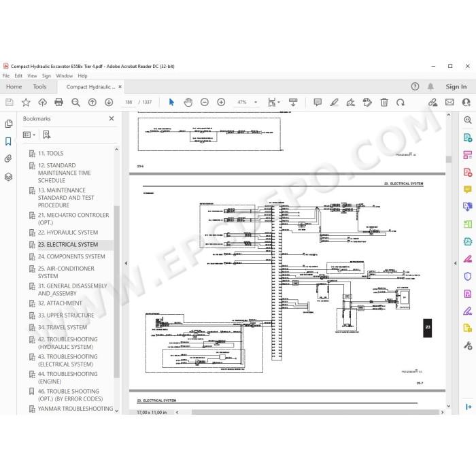476x476 pixels.
Task: Click the Sign In link
Action: click(456, 87)
